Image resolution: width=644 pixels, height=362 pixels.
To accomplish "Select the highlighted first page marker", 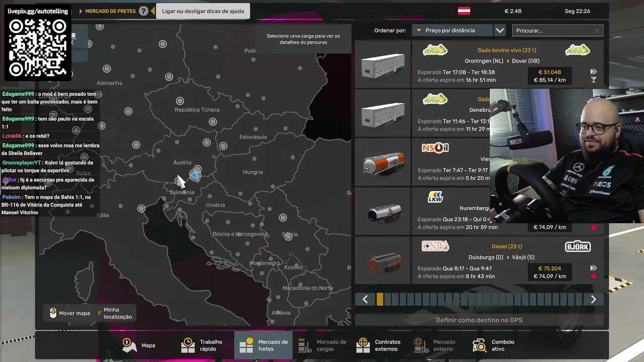I will (380, 299).
